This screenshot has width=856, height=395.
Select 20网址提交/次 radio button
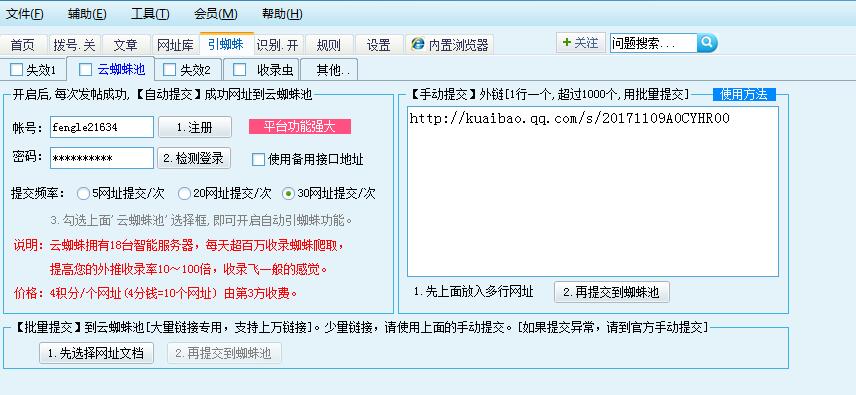tap(185, 193)
